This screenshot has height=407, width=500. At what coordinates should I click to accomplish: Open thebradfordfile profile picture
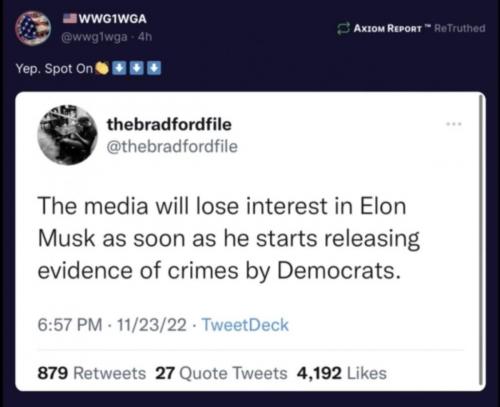(68, 135)
